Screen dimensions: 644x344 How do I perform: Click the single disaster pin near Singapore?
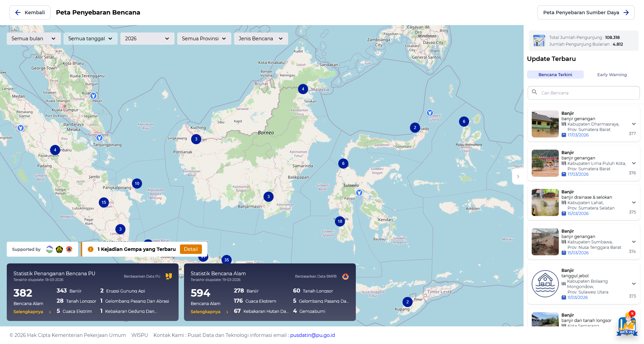tap(99, 138)
